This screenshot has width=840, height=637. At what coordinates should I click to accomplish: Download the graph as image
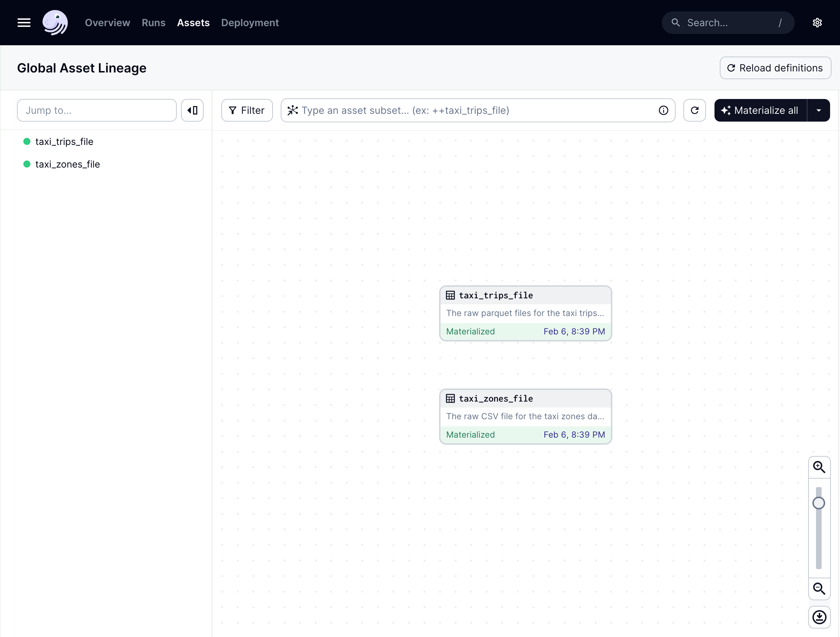(819, 617)
